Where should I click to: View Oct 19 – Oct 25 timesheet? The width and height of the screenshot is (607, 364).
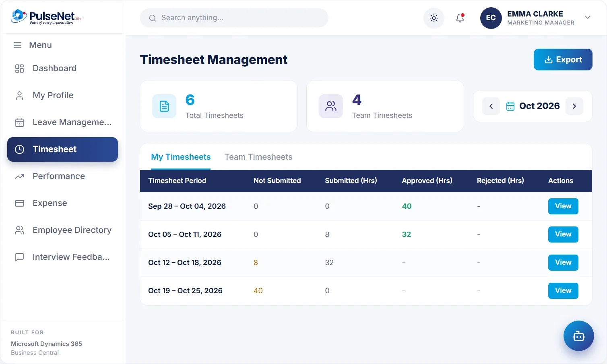[x=563, y=290]
